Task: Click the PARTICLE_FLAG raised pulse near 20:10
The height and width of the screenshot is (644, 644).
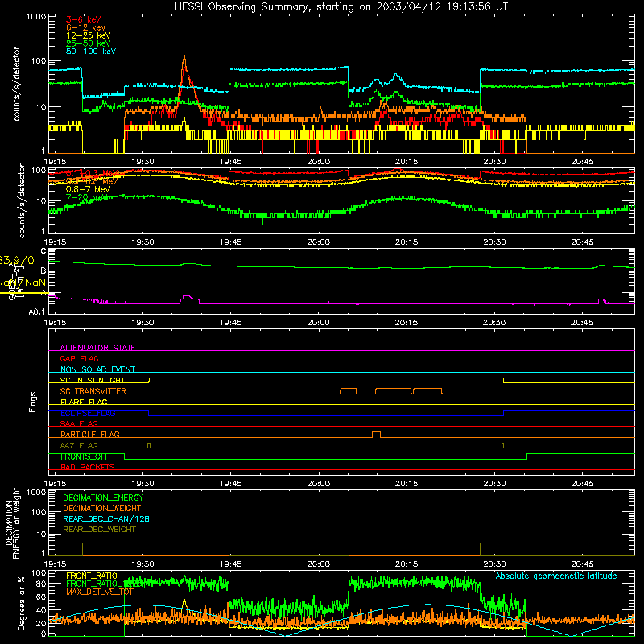Action: [376, 434]
